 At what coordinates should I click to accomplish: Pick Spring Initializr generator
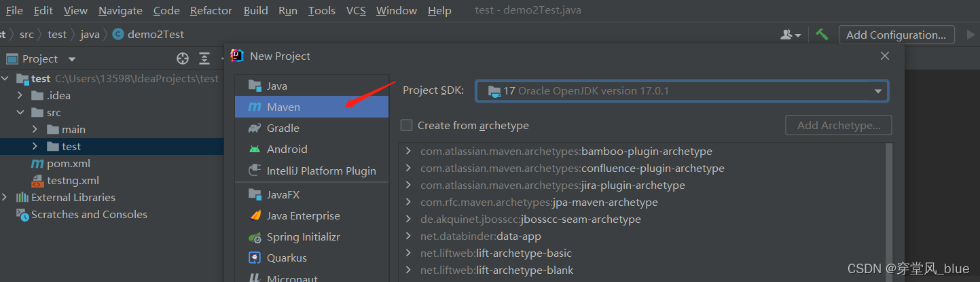click(312, 236)
